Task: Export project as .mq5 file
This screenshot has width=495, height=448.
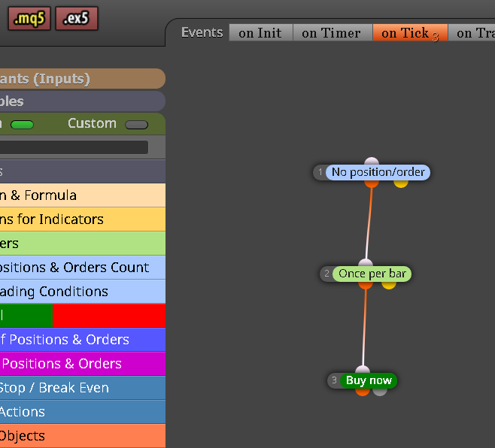Action: (x=29, y=19)
